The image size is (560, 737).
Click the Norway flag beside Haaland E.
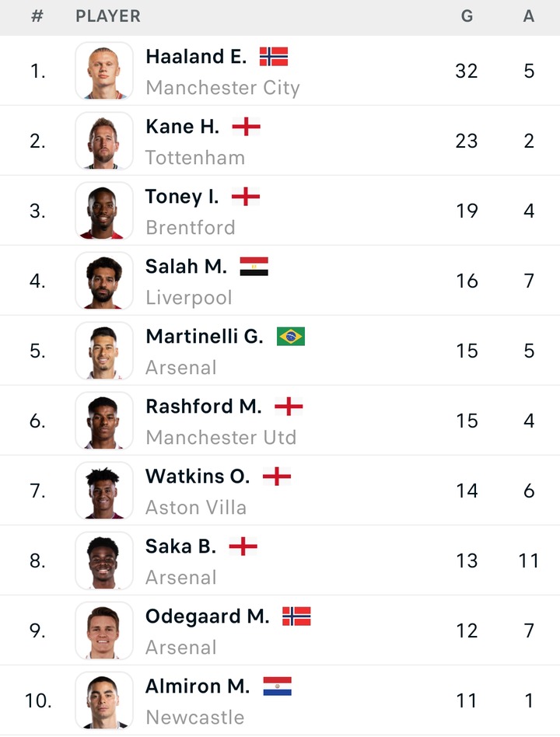tap(273, 57)
